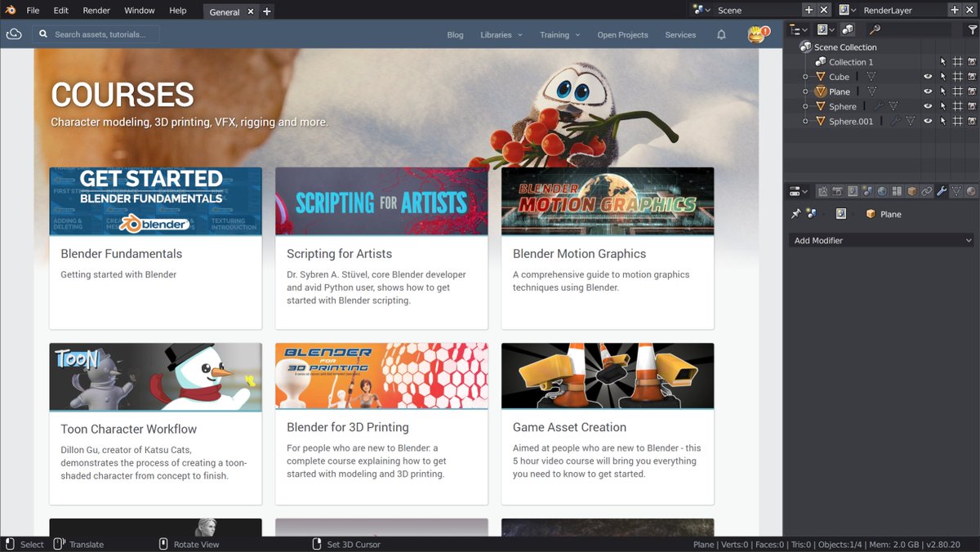Open the Material properties sphere tab
Screen dimensions: 980x552
click(x=971, y=191)
